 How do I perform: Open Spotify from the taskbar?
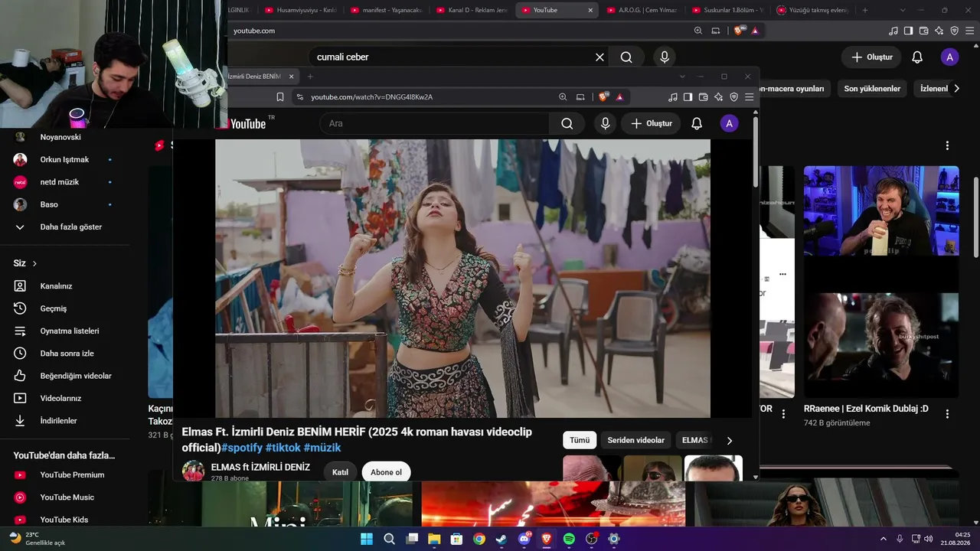(x=569, y=539)
